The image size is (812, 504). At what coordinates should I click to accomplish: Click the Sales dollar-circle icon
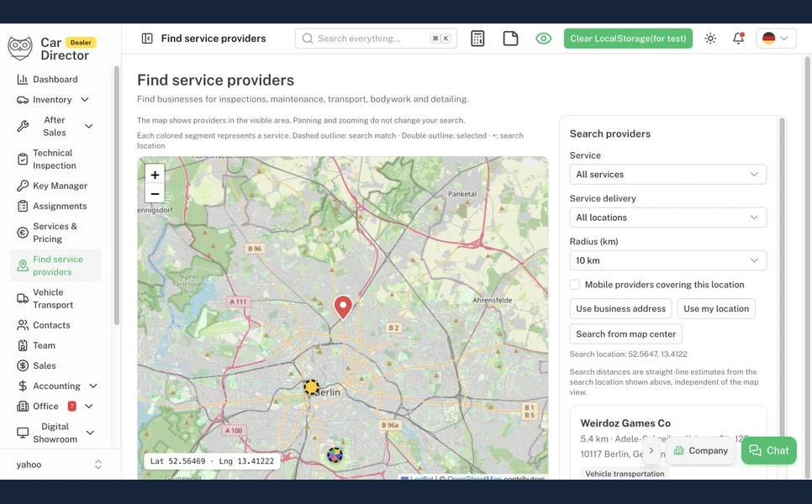point(22,366)
